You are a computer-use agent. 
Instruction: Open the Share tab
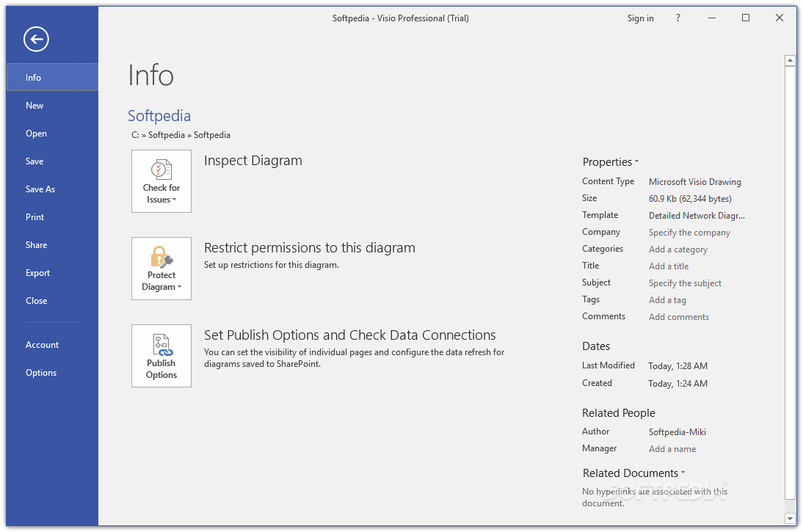52,245
